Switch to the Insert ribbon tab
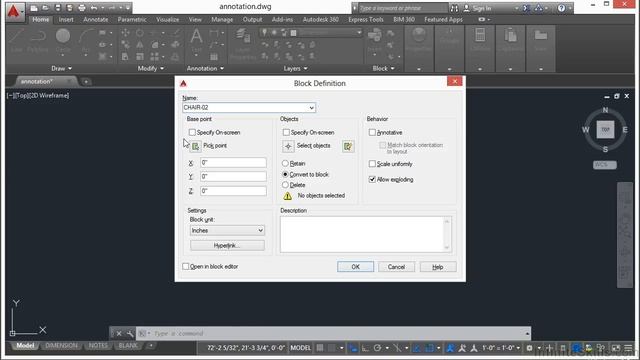640x360 pixels. point(66,19)
